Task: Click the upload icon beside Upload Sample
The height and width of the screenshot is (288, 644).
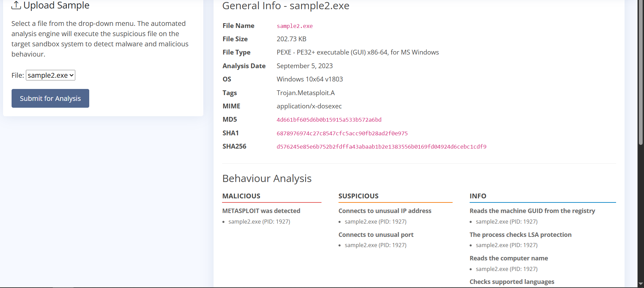Action: (16, 5)
